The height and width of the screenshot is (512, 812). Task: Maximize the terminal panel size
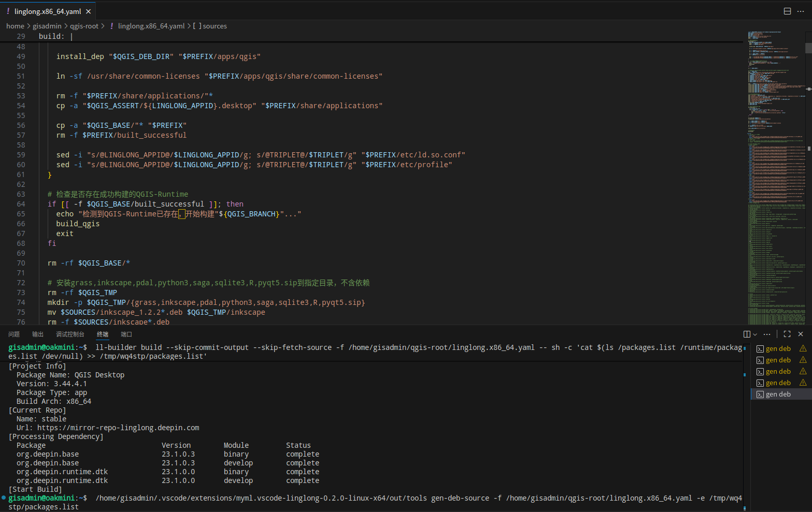pos(787,334)
